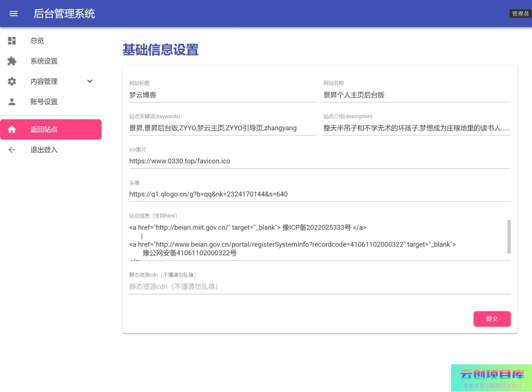This screenshot has height=392, width=532.
Task: Click the dashboard icon beside 总览
Action: coord(12,41)
